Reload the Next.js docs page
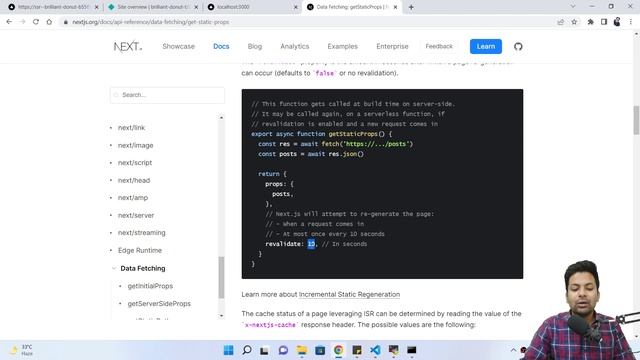The width and height of the screenshot is (640, 360). (36, 22)
